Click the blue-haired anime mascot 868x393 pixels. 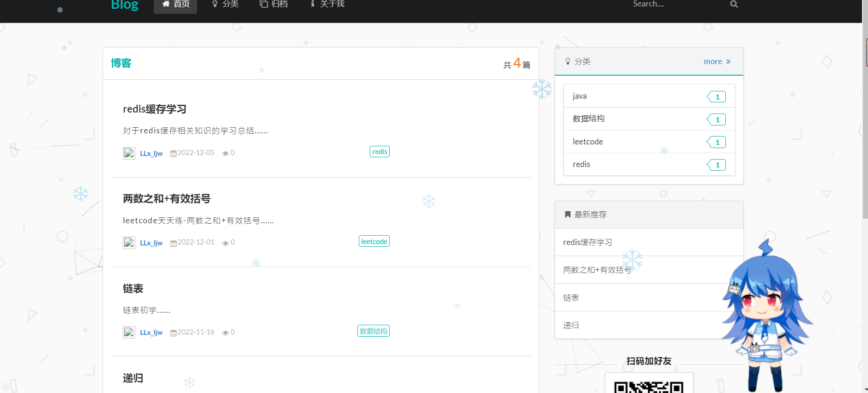[x=766, y=316]
